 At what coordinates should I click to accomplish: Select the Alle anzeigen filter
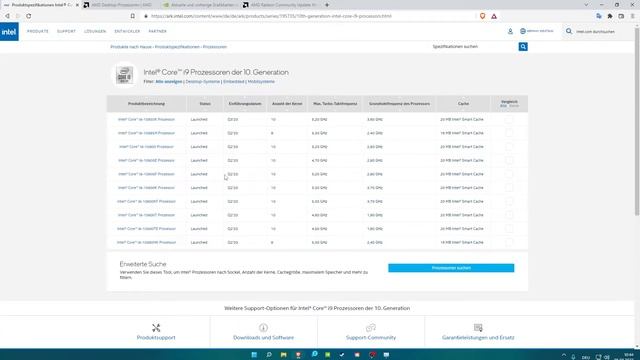pyautogui.click(x=169, y=82)
